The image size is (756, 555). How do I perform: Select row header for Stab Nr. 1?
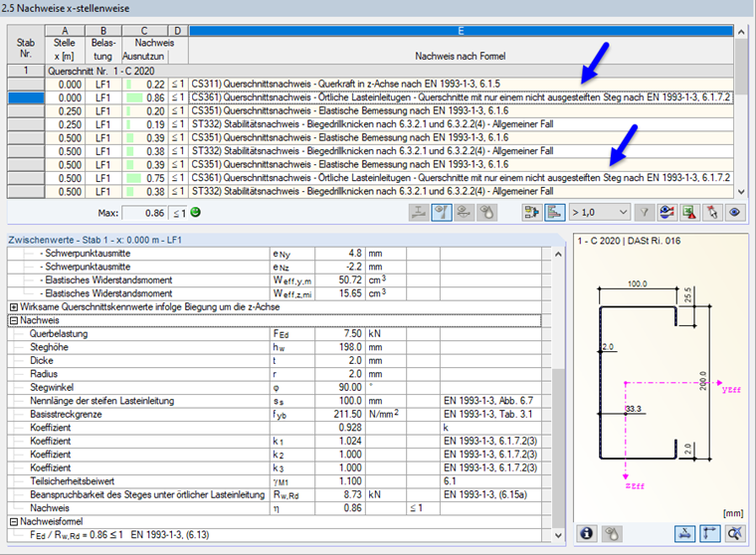[x=26, y=71]
